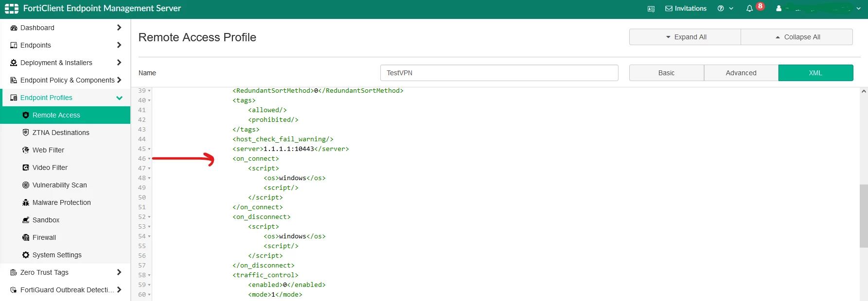
Task: Open Sandbox menu item
Action: coord(65,220)
